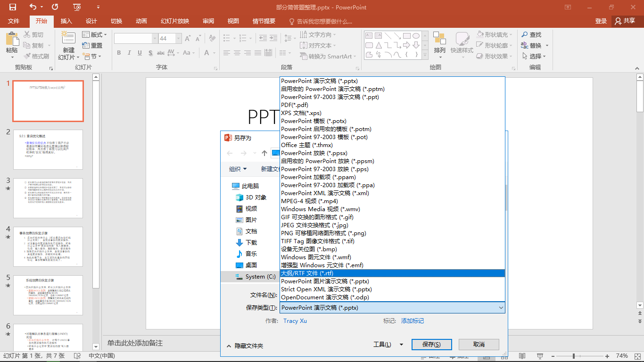Click the Back arrow in Save As dialog

click(230, 153)
